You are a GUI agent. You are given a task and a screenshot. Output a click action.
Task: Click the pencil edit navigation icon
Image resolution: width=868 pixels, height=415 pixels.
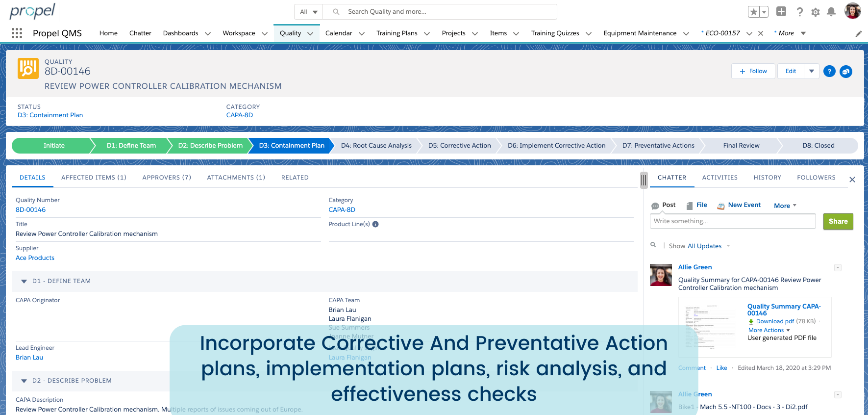coord(858,33)
